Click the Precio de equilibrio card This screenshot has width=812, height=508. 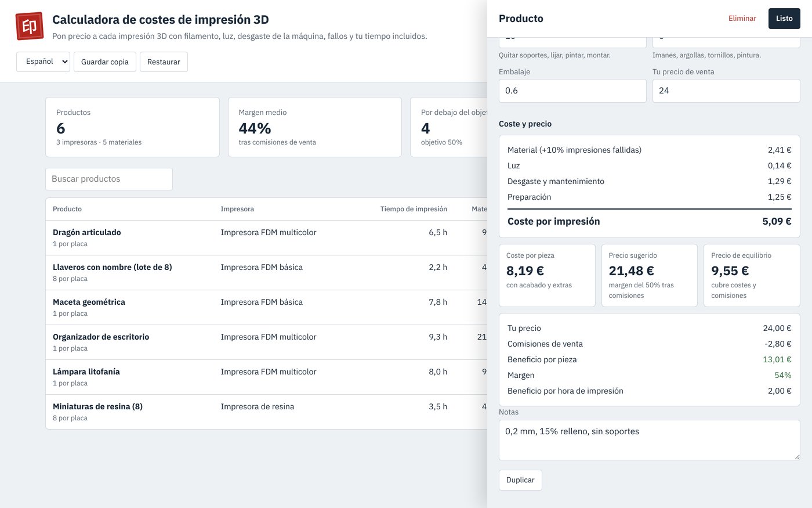[752, 275]
